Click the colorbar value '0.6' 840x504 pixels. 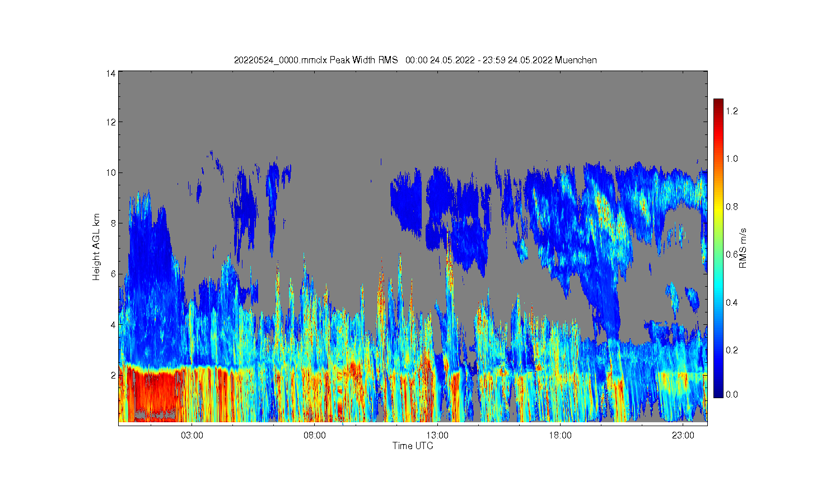click(732, 254)
